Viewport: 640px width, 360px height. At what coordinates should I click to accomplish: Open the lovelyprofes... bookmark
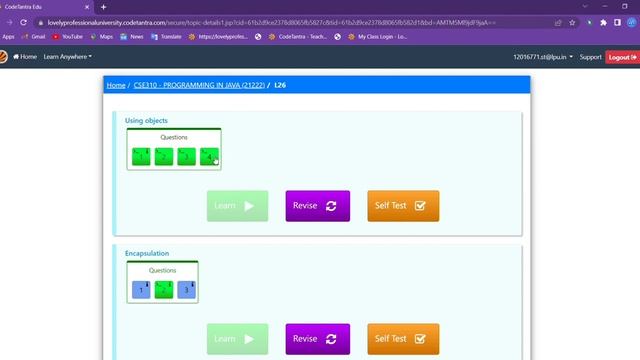coord(218,37)
